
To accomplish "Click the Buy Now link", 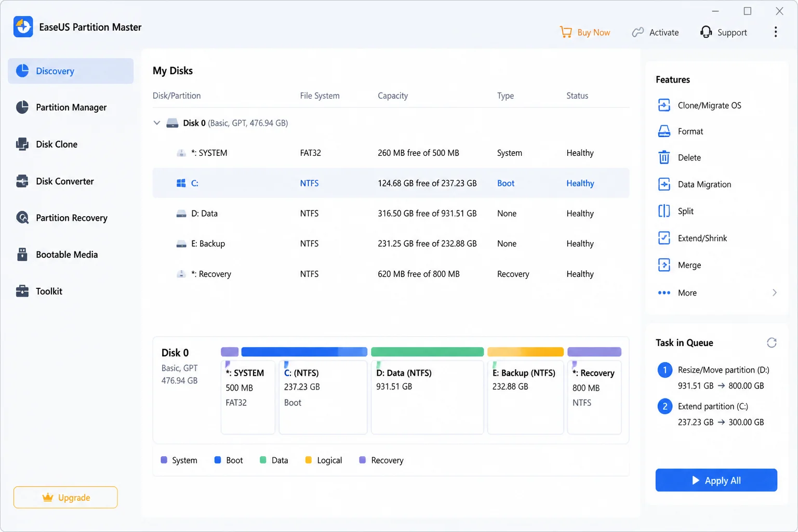I will pos(594,32).
